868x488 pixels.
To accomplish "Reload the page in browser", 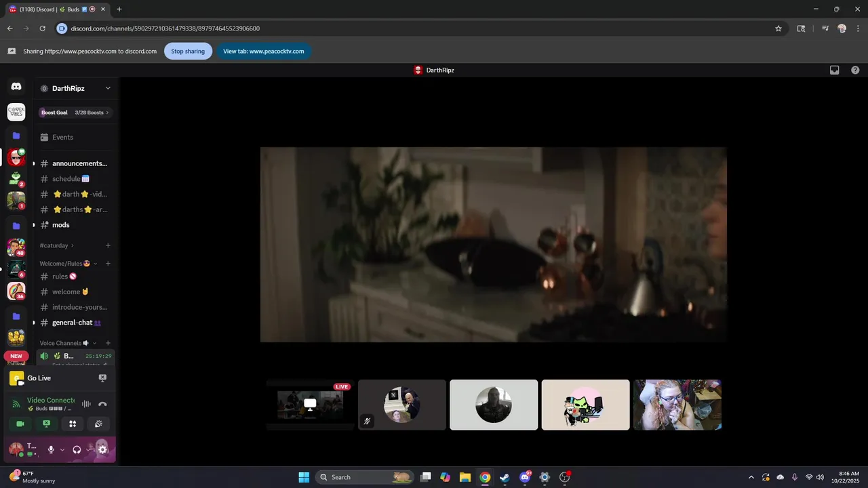I will pos(42,28).
